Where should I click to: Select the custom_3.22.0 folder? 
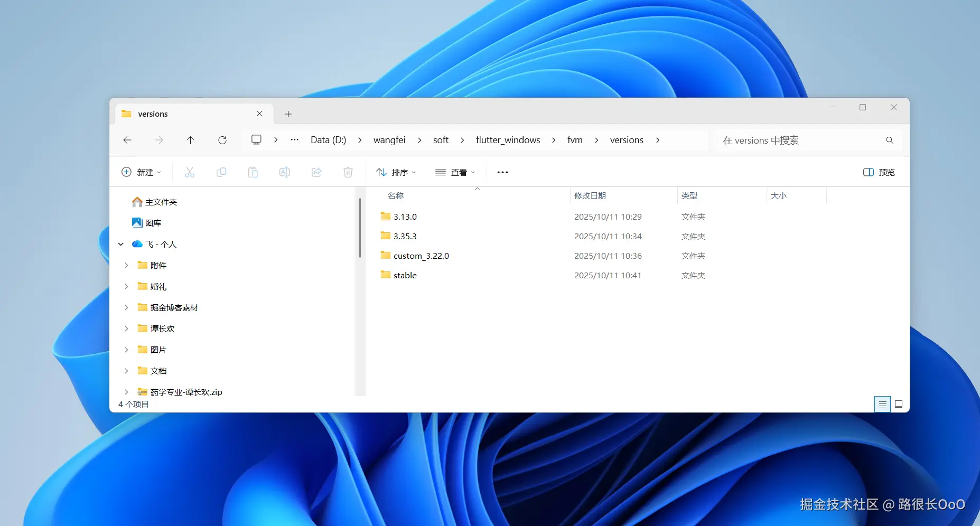tap(421, 256)
